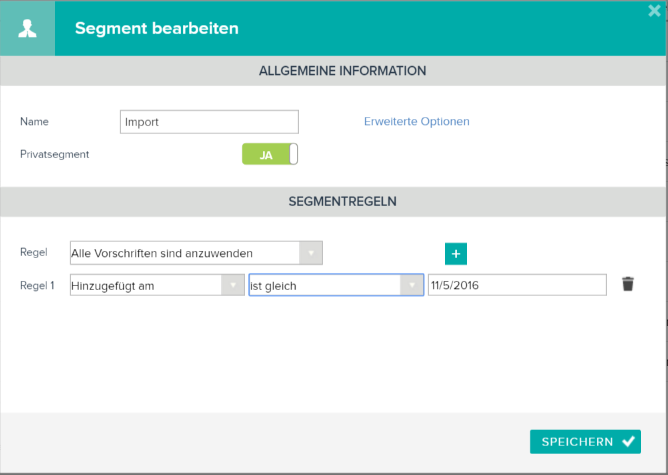The image size is (668, 475).
Task: Save the segment with Speichern
Action: [x=585, y=442]
